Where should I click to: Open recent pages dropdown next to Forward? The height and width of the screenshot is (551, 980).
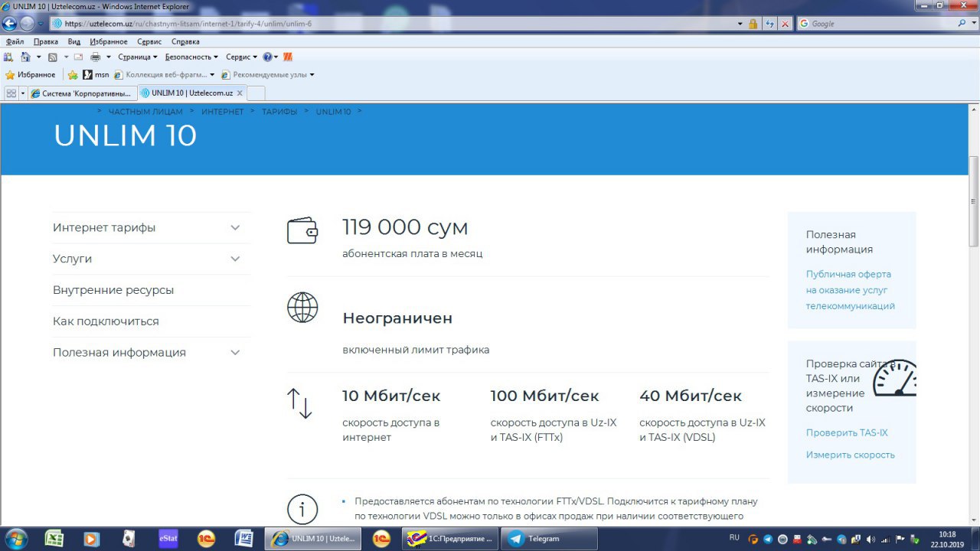tap(40, 24)
